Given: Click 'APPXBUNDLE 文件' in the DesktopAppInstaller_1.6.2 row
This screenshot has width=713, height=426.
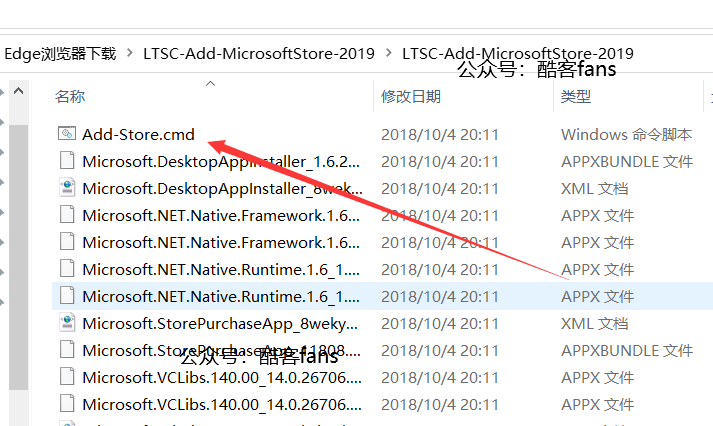Looking at the screenshot, I should [627, 162].
